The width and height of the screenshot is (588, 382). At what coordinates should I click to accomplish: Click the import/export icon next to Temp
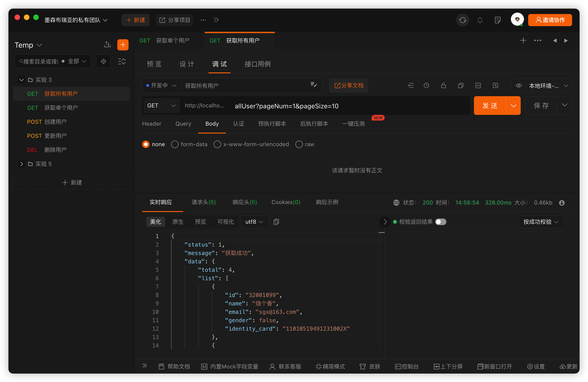(x=107, y=45)
